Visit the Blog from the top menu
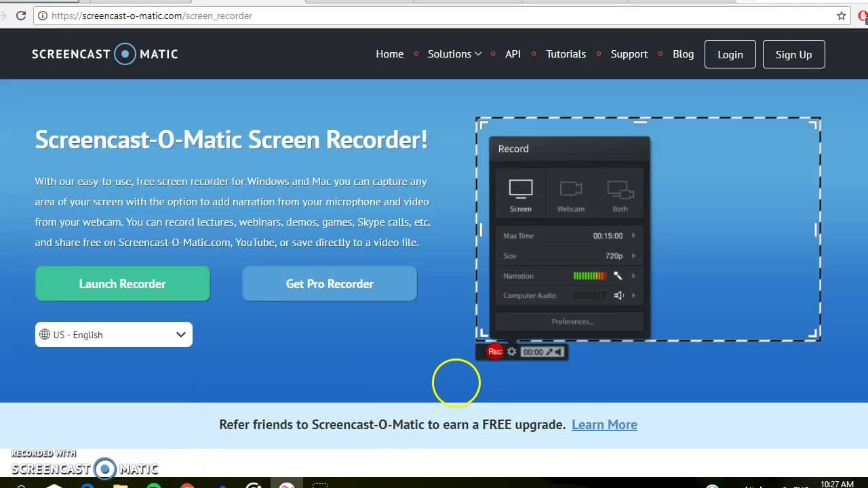The image size is (868, 488). tap(683, 54)
